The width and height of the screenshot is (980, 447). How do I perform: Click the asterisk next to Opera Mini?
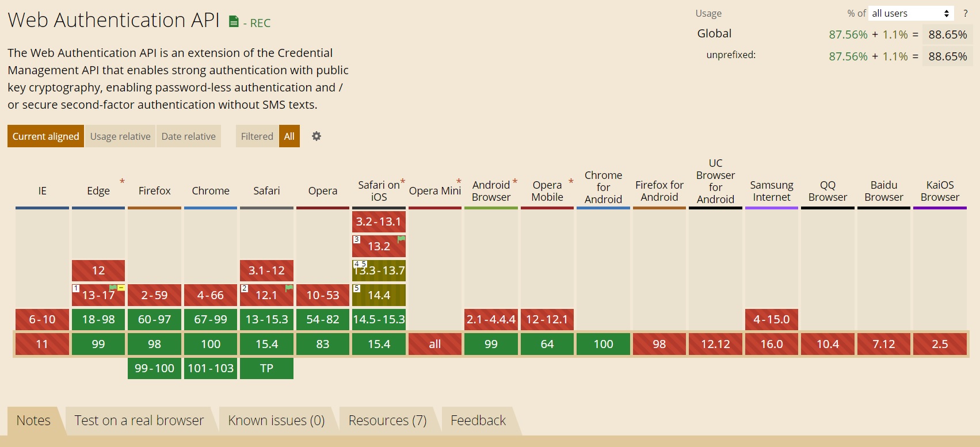[459, 182]
